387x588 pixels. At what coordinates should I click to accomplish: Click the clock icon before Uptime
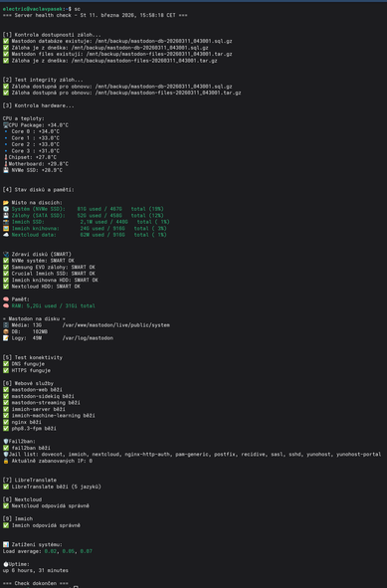tap(6, 564)
